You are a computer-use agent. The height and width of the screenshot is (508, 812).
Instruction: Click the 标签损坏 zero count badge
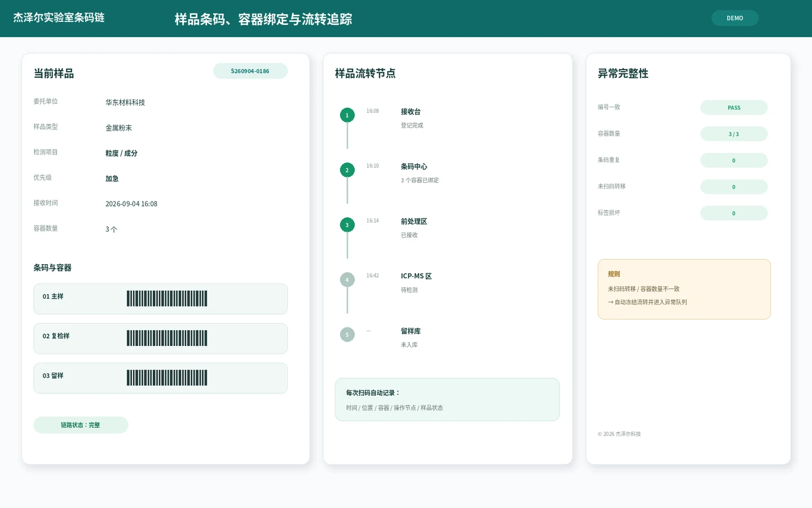(734, 213)
